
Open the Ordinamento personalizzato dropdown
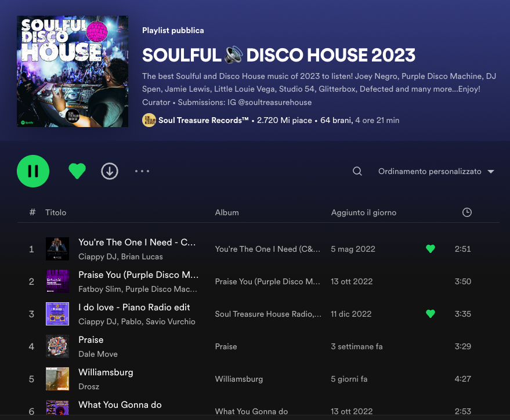point(436,172)
